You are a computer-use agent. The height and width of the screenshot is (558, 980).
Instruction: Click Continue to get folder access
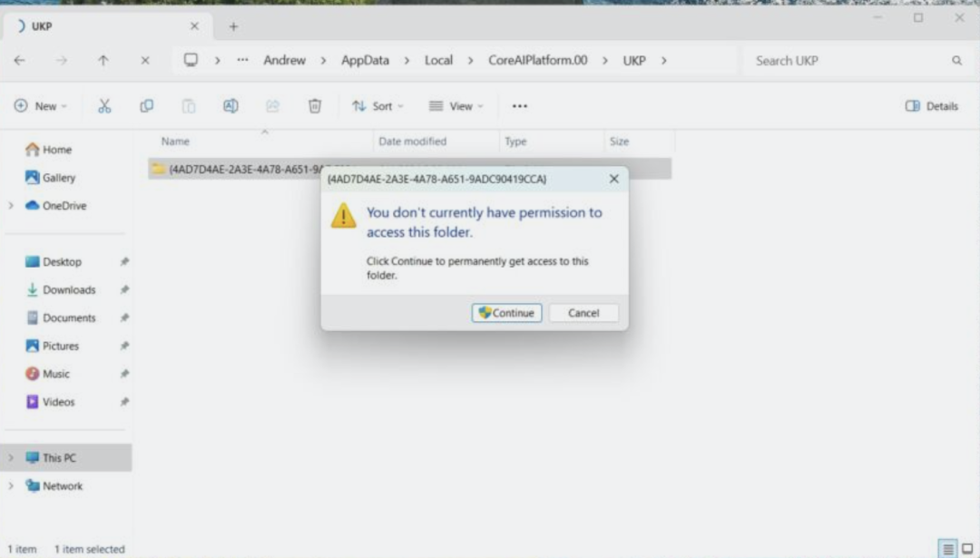tap(506, 312)
